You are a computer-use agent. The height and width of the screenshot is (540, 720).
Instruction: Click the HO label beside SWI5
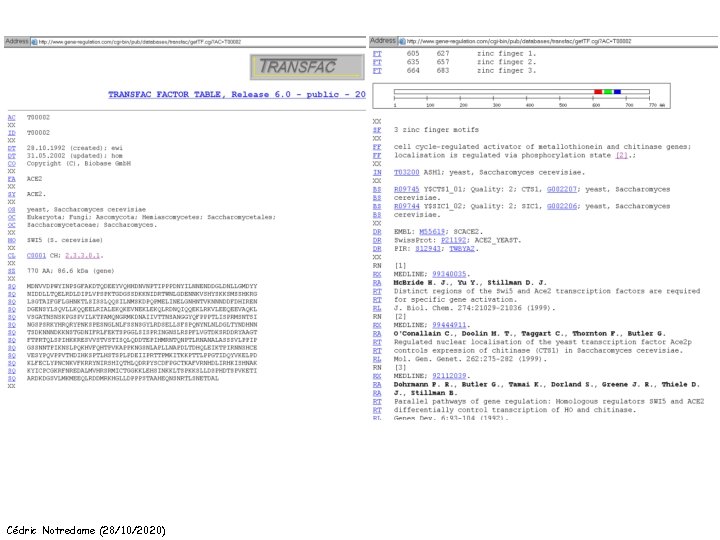pyautogui.click(x=11, y=240)
